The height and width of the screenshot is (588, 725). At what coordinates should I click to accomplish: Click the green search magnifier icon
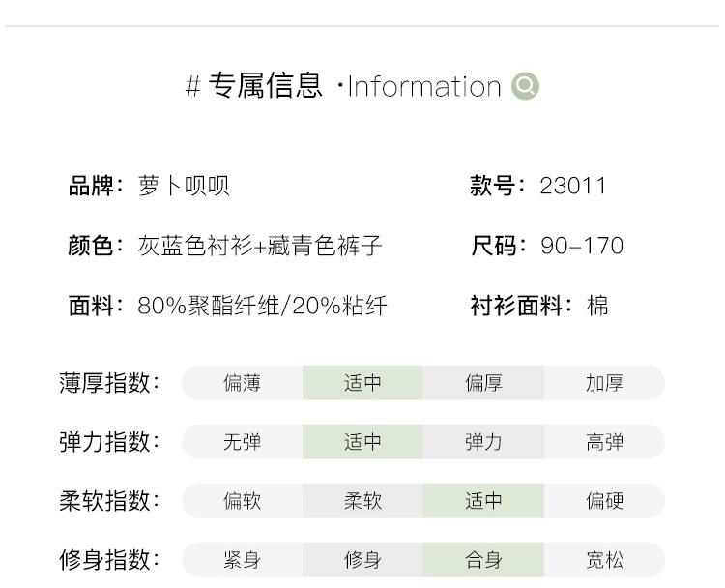click(525, 87)
